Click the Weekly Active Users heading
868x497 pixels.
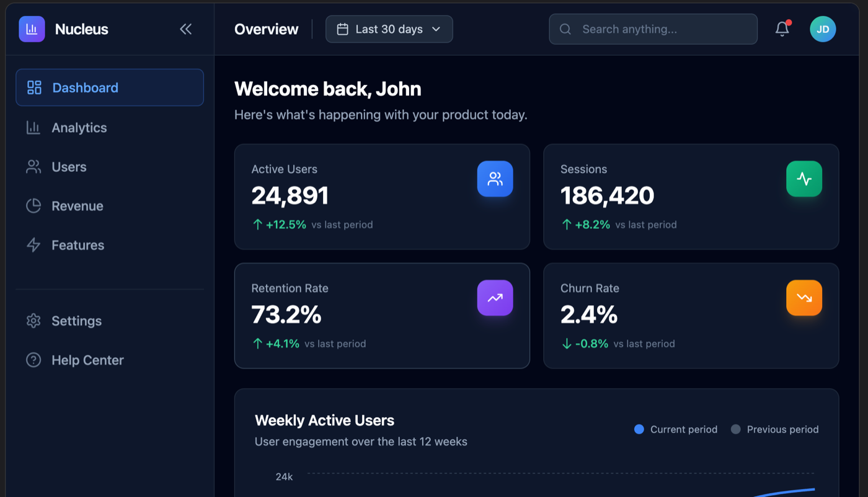324,421
